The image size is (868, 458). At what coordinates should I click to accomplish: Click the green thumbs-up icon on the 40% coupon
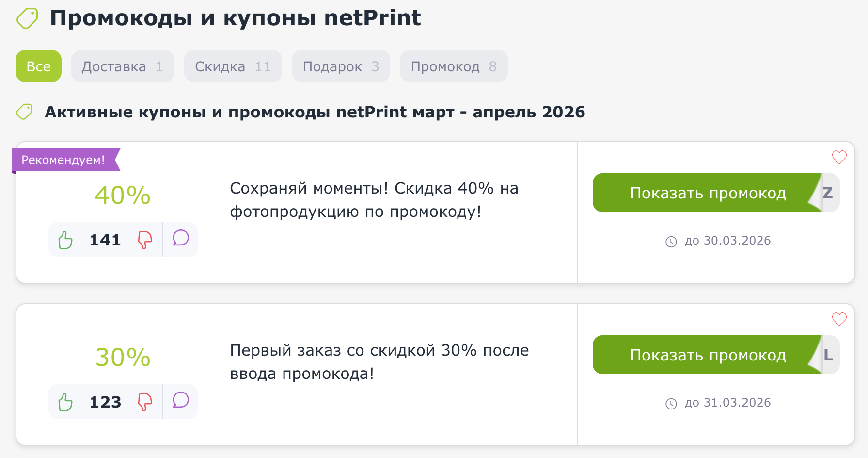(65, 239)
